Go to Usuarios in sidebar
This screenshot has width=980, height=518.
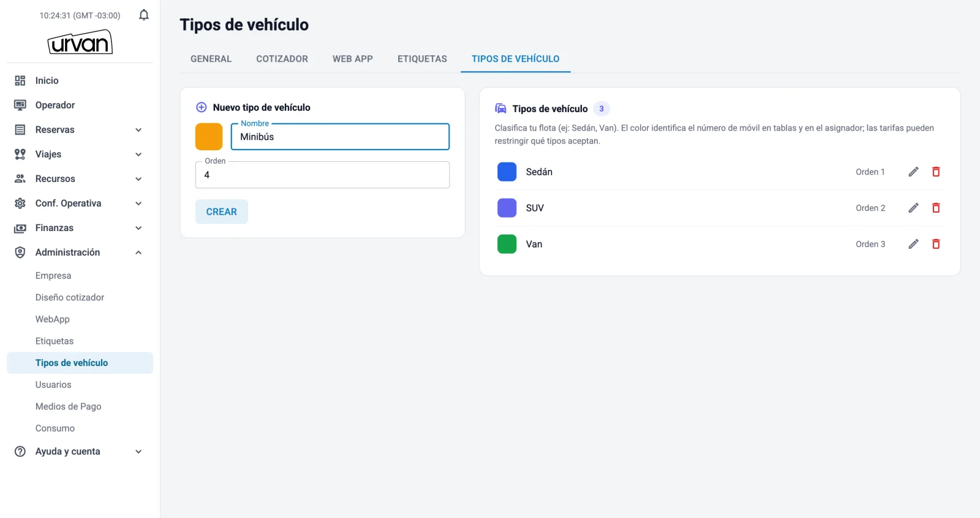(x=53, y=385)
